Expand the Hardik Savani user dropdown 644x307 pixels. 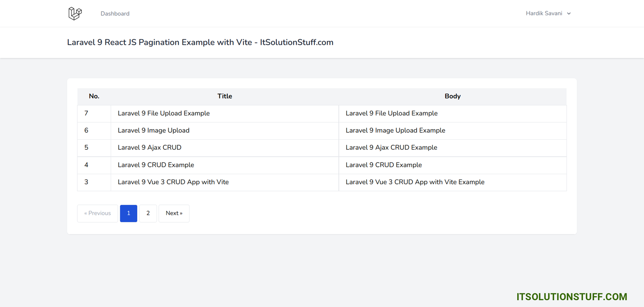tap(544, 13)
